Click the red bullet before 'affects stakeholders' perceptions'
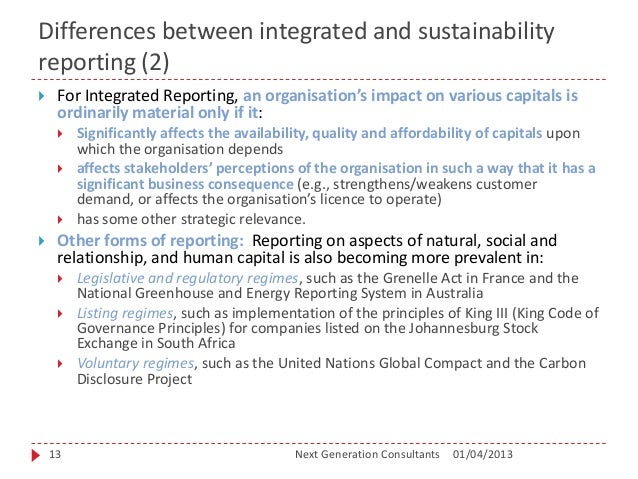 coord(60,168)
